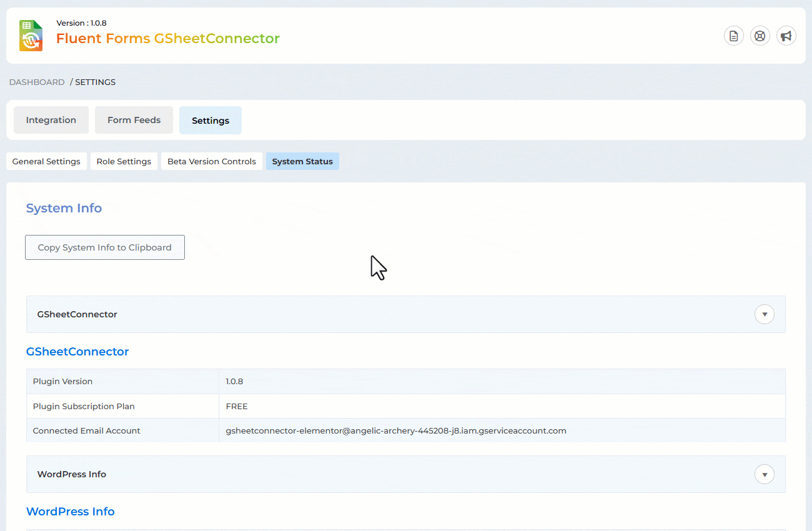Viewport: 812px width, 531px height.
Task: Collapse the GSheetConnector section arrow
Action: pyautogui.click(x=765, y=314)
